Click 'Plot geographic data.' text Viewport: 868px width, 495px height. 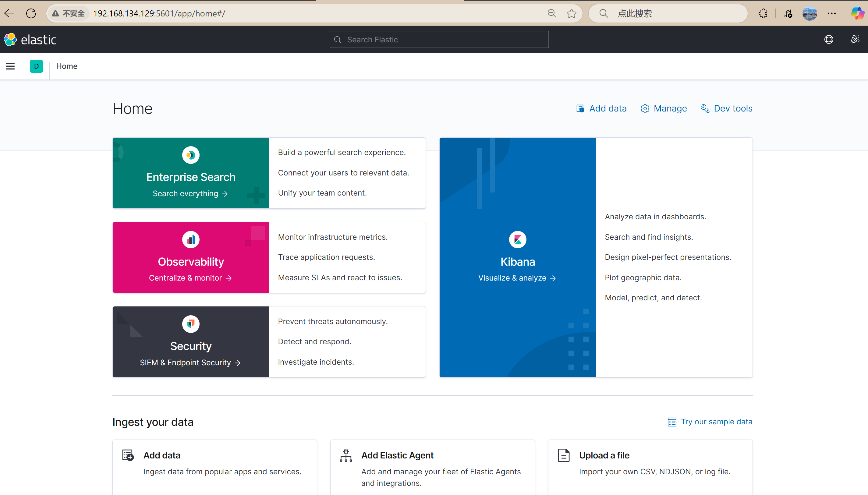[643, 278]
